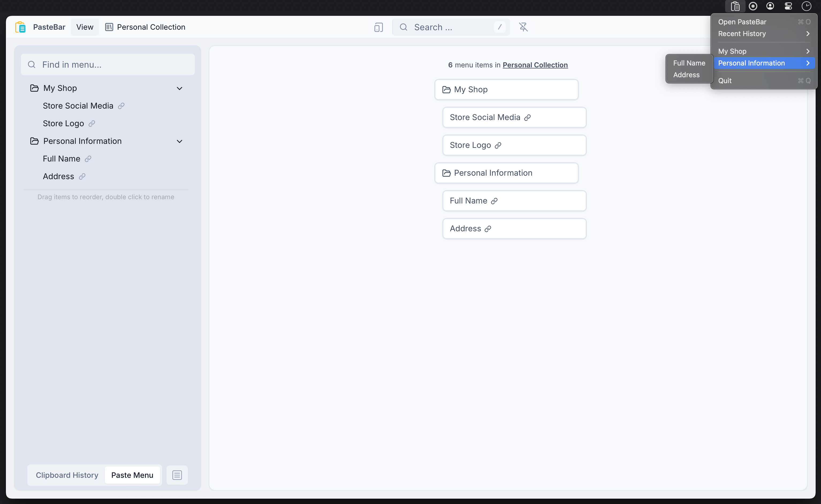
Task: Click link icon next to sidebar Store Social Media
Action: point(121,106)
